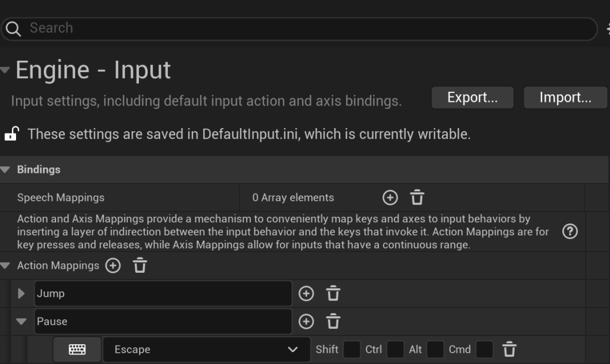The width and height of the screenshot is (610, 364).
Task: Enable the Ctrl modifier checkbox
Action: [395, 350]
